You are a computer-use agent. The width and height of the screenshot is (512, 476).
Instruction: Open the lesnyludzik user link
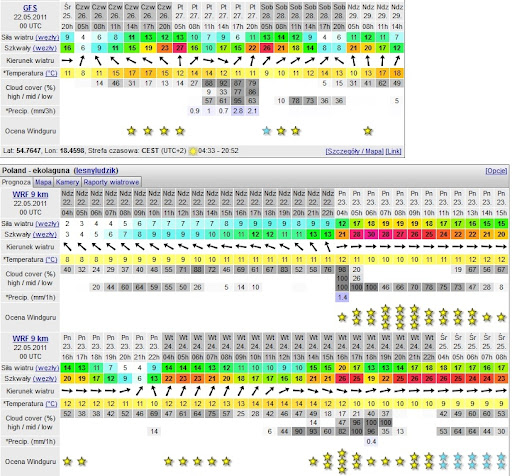click(x=96, y=171)
